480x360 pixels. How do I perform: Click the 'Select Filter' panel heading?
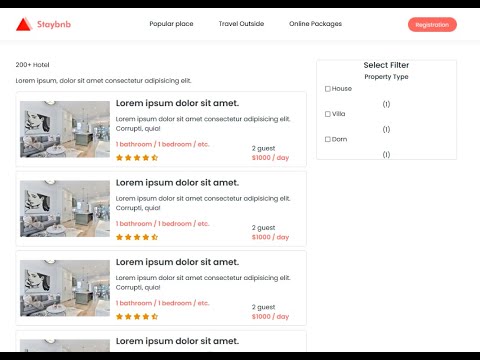click(x=386, y=65)
